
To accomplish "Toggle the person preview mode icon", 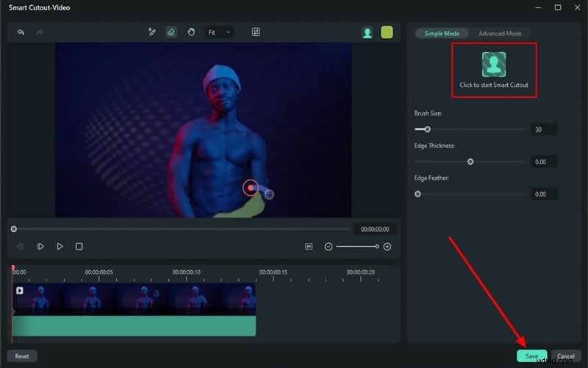I will point(367,32).
